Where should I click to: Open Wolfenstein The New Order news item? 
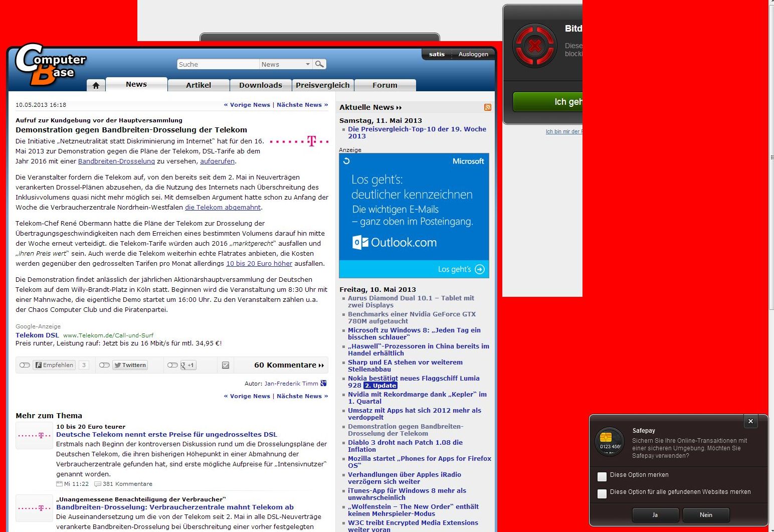[414, 510]
